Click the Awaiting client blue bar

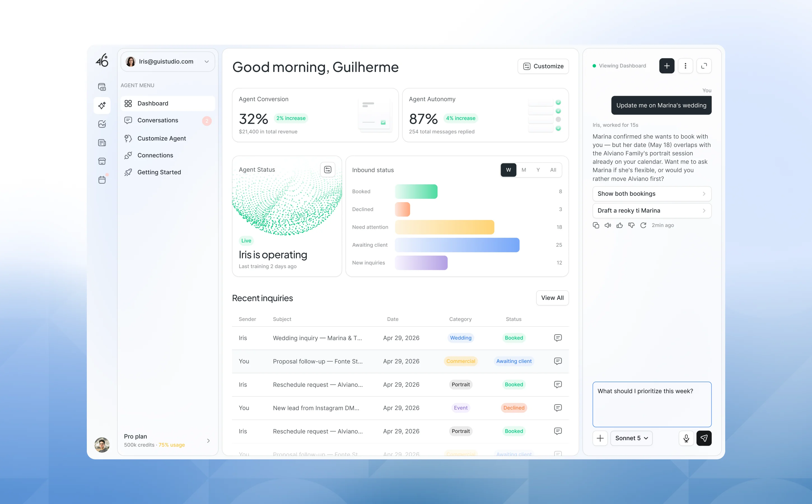pos(457,245)
